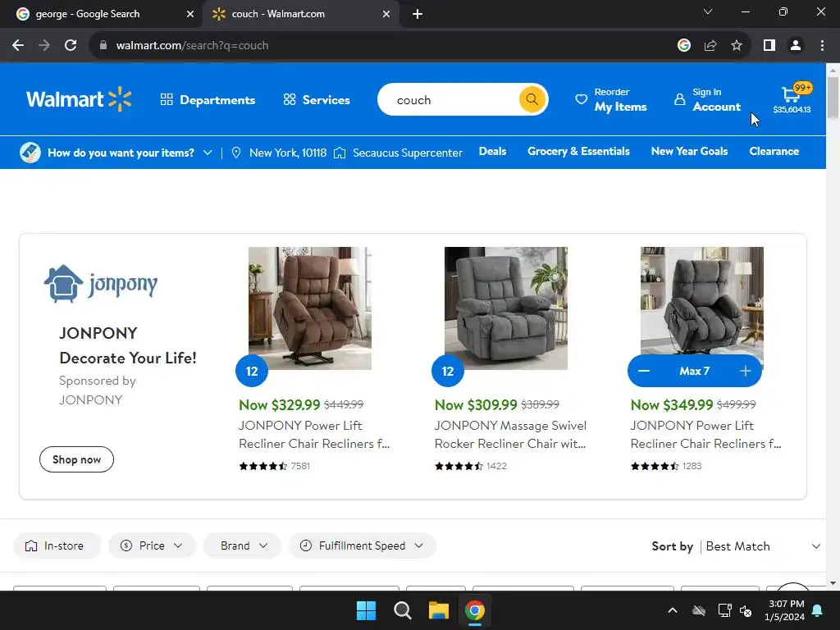Screen dimensions: 840x630
Task: Open the Clearance link
Action: [774, 152]
